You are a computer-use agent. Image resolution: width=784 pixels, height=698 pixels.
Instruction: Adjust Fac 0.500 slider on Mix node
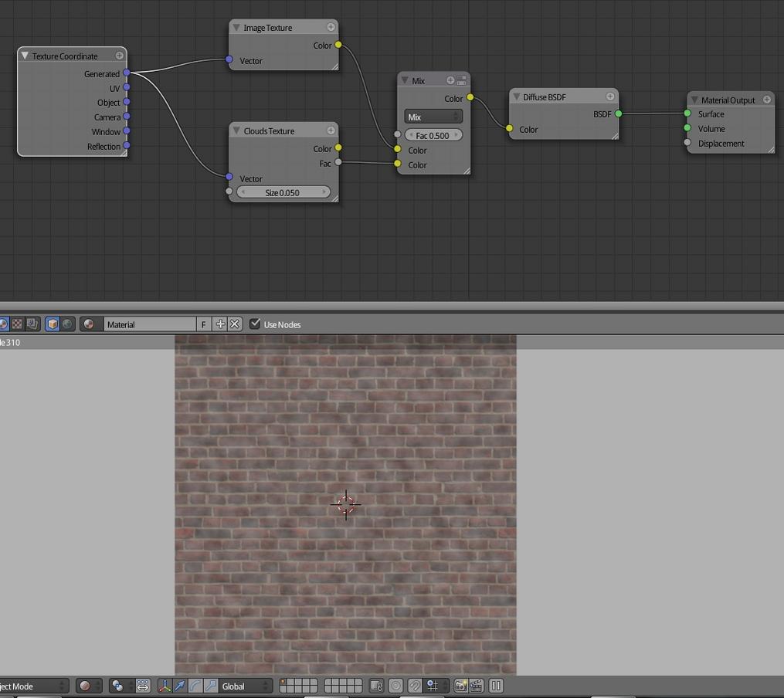pos(433,135)
